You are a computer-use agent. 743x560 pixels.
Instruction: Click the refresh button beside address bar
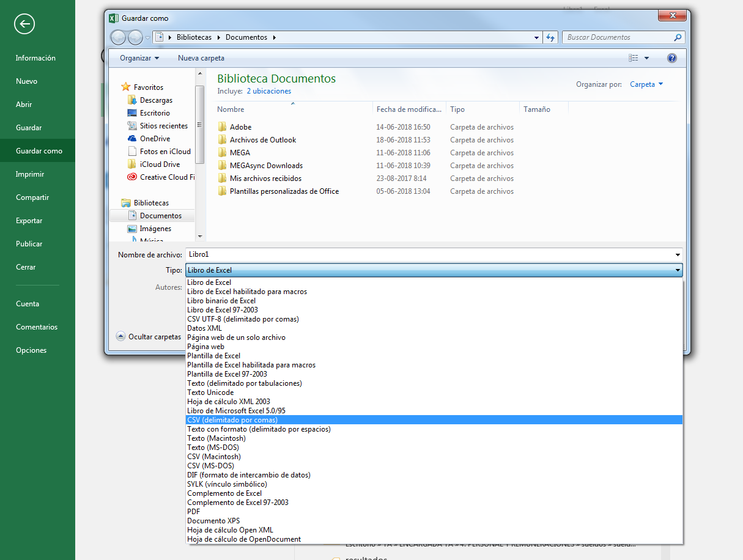pos(550,37)
